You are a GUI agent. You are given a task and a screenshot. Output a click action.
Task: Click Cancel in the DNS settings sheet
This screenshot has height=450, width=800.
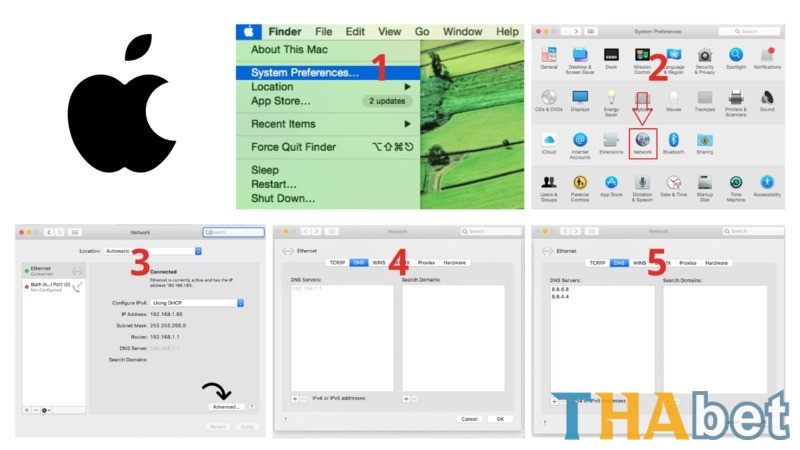pyautogui.click(x=469, y=419)
